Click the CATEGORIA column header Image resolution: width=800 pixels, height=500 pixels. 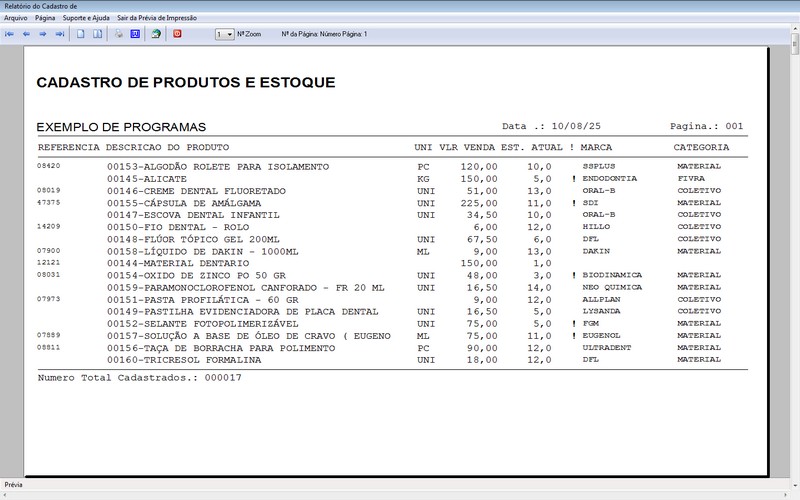700,147
